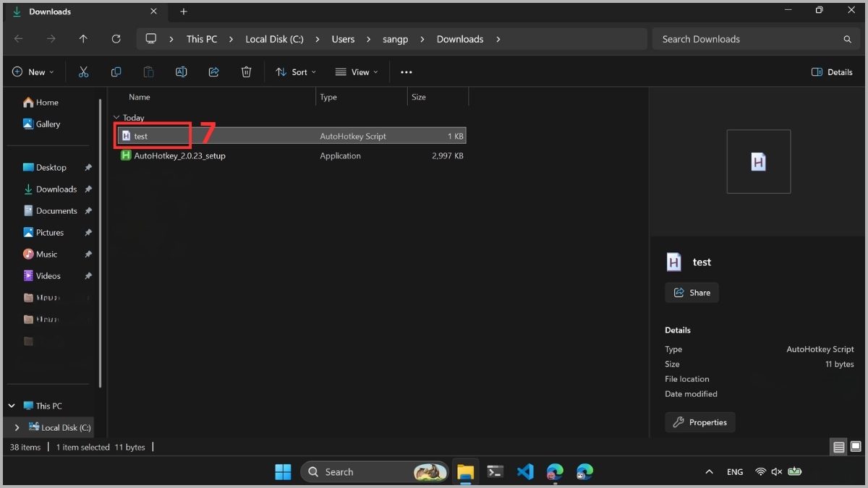Screen dimensions: 868x488
Task: Toggle the Details pane button
Action: [832, 72]
